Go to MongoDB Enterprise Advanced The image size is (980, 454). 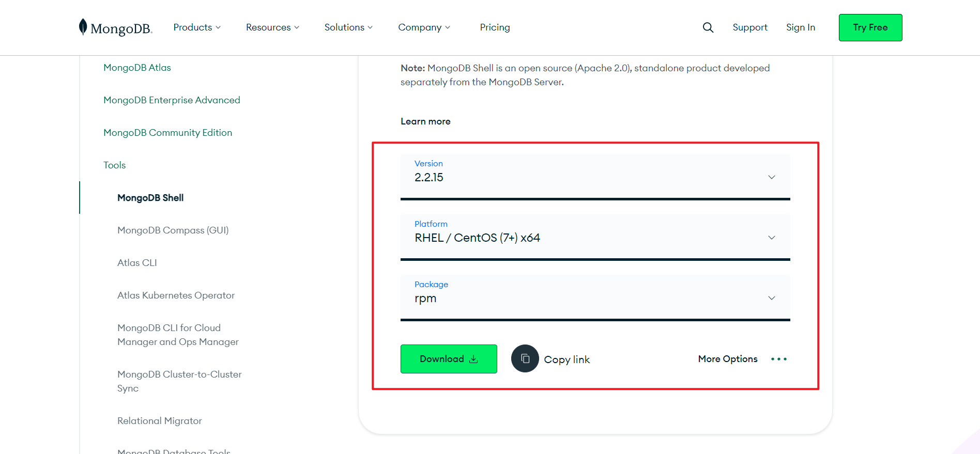coord(172,100)
